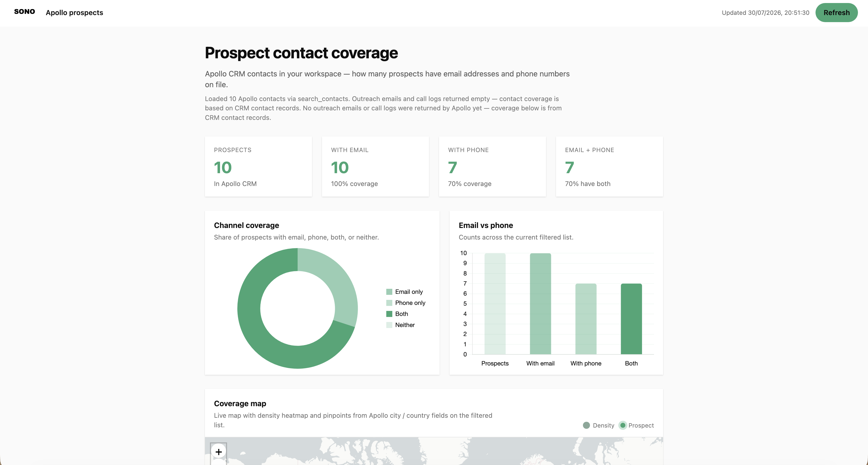The width and height of the screenshot is (868, 465).
Task: Click the map area below Coverage map
Action: (x=434, y=451)
